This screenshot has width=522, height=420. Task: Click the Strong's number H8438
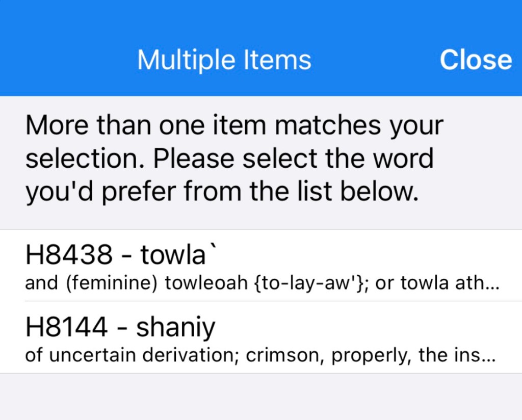point(69,255)
